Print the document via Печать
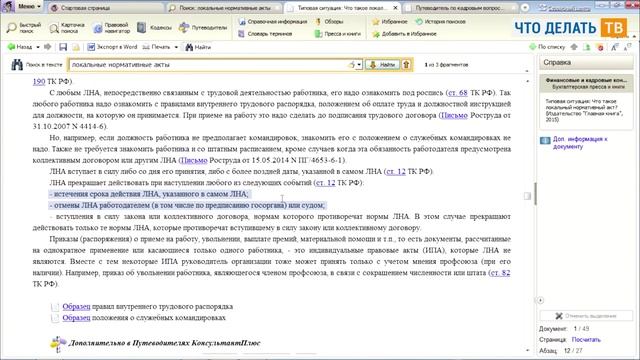This screenshot has height=360, width=640. pos(156,47)
